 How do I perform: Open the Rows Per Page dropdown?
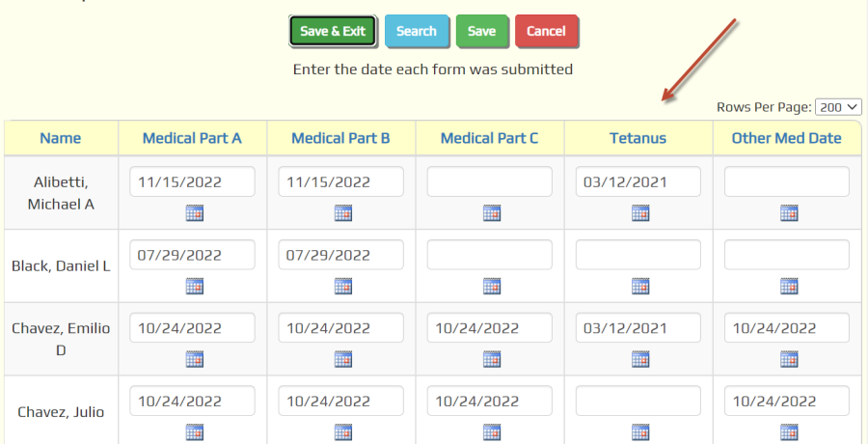coord(838,107)
